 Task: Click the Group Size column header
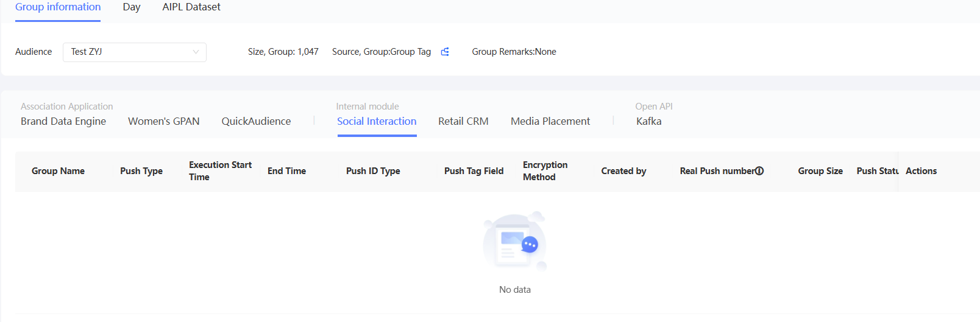(x=820, y=171)
